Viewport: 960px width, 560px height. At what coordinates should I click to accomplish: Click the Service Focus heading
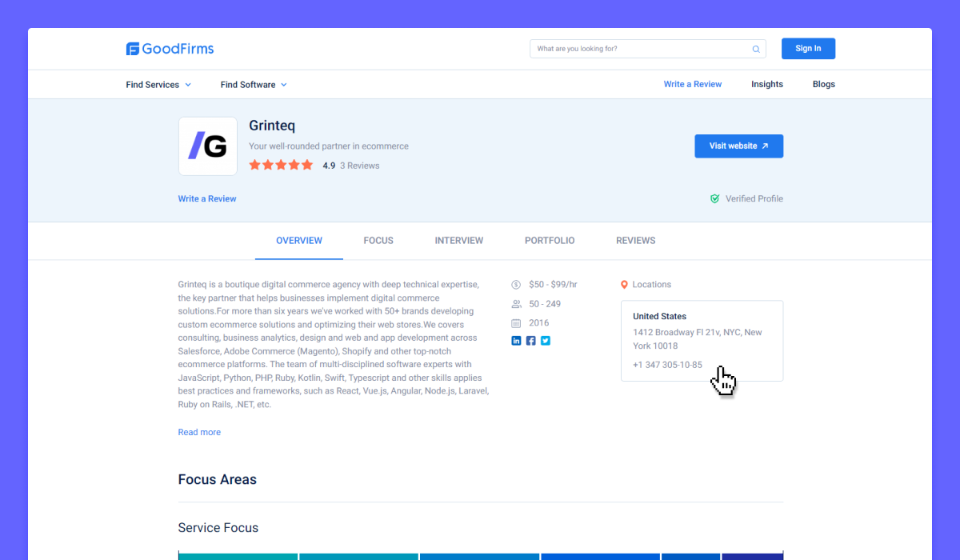[x=218, y=528]
